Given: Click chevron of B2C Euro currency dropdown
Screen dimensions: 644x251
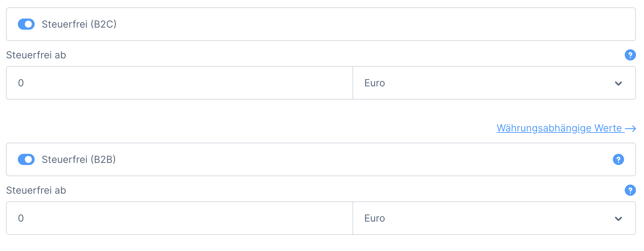Looking at the screenshot, I should coord(618,83).
